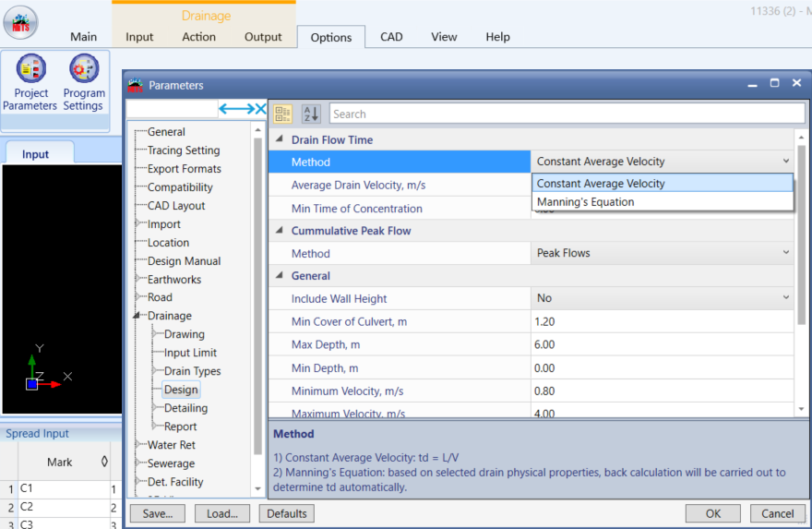Image resolution: width=812 pixels, height=529 pixels.
Task: Open the View ribbon tab
Action: coord(444,37)
